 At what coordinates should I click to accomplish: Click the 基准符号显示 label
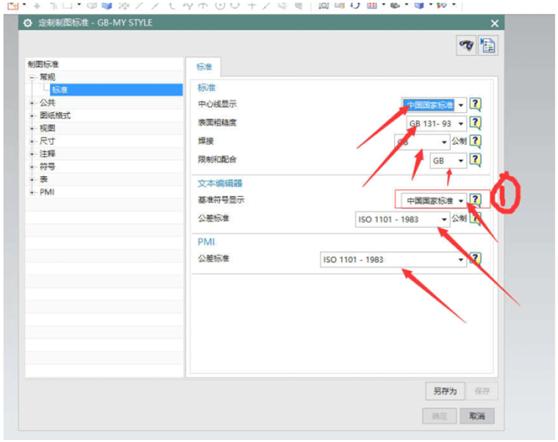(x=221, y=200)
